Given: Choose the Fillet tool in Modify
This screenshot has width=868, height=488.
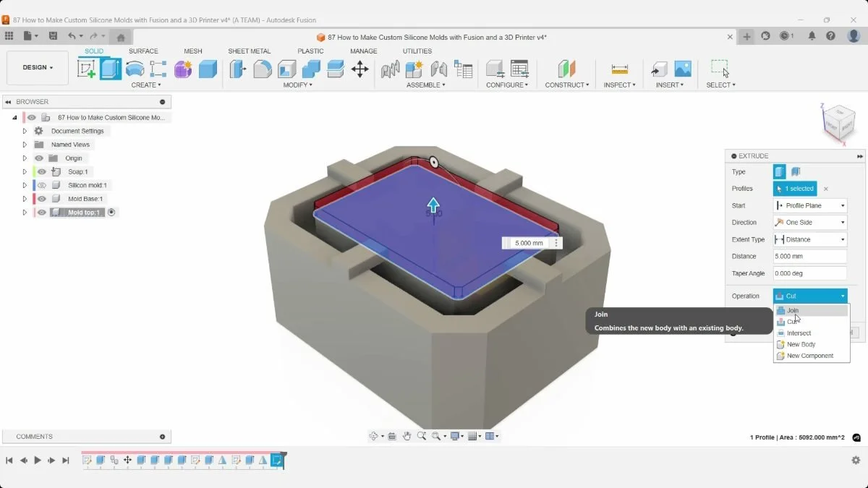Looking at the screenshot, I should (263, 69).
